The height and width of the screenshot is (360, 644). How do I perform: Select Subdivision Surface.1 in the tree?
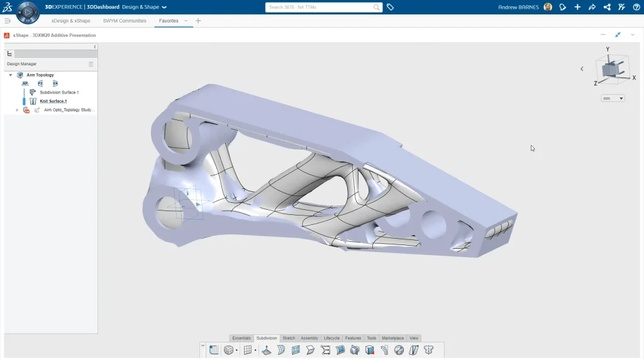coord(58,92)
